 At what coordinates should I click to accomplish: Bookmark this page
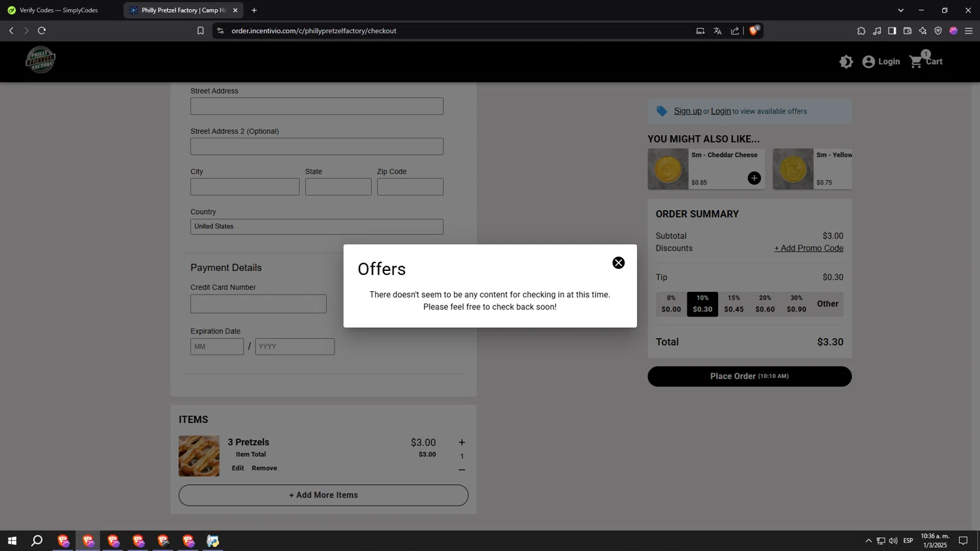tap(201, 31)
